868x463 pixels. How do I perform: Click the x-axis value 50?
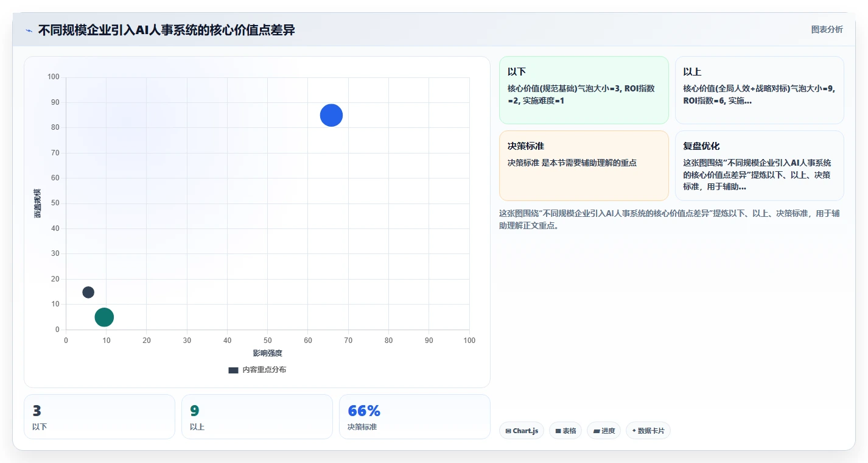(268, 341)
